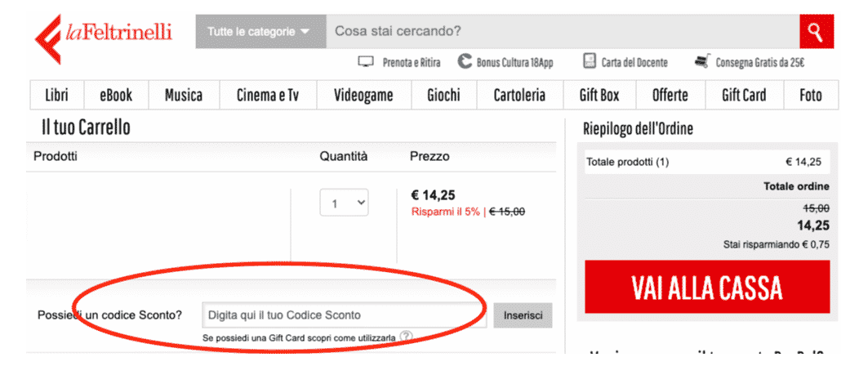Go to the Videogame section
This screenshot has width=868, height=366.
coord(363,96)
